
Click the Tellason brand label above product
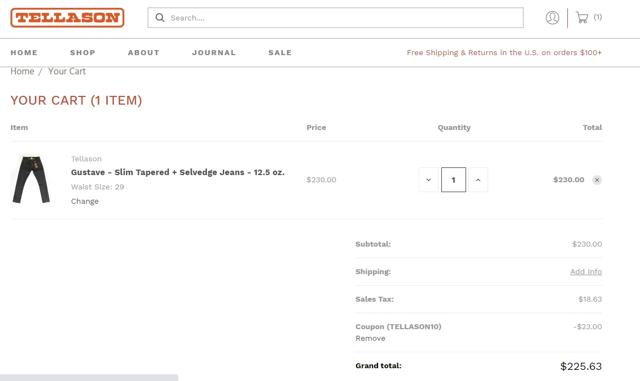[x=86, y=158]
